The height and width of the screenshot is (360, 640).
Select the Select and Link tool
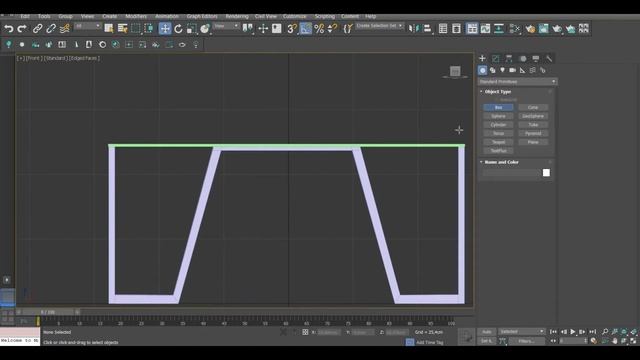tap(37, 29)
